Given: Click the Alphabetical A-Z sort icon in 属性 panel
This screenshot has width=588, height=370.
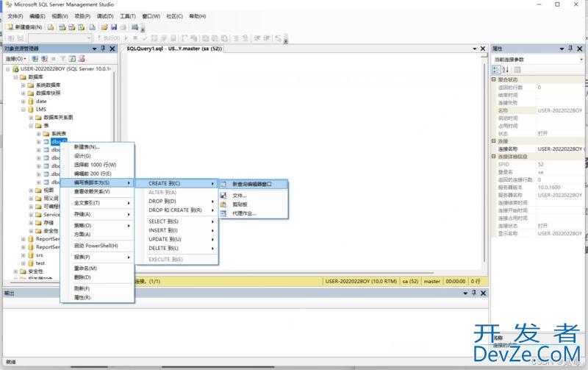Looking at the screenshot, I should tap(506, 70).
